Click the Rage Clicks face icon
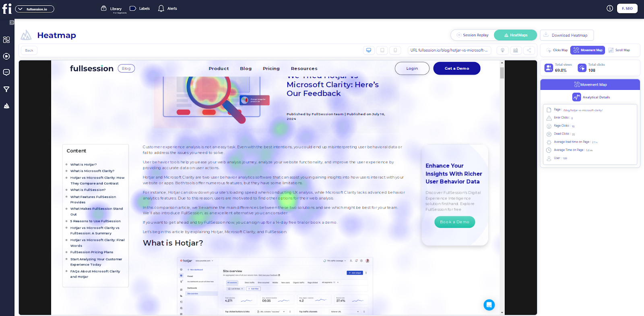 (549, 126)
